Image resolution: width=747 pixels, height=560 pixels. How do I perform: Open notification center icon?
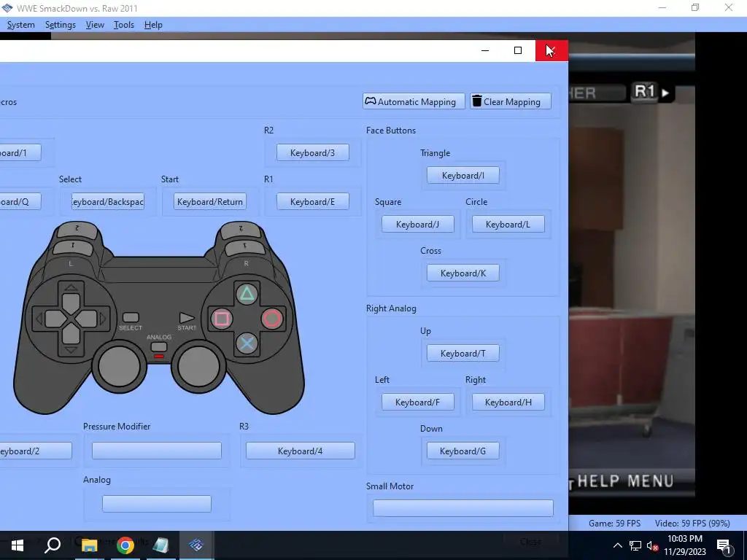click(x=724, y=546)
